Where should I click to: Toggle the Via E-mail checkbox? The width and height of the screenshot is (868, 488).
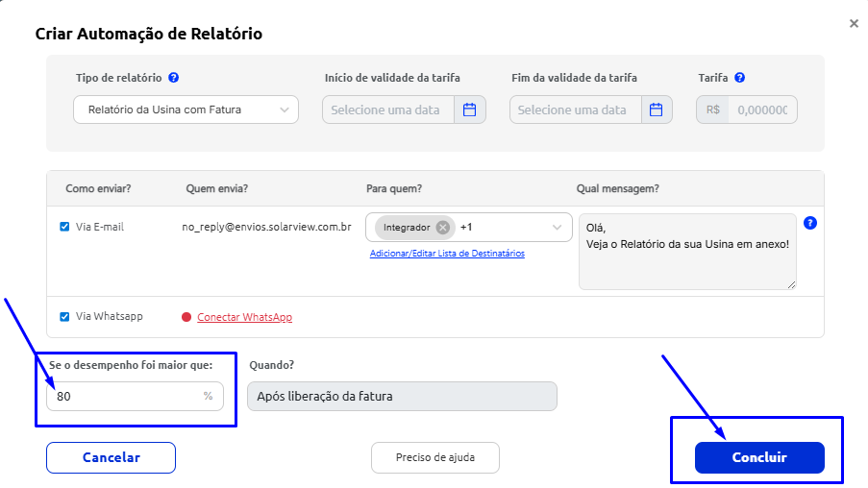coord(64,228)
